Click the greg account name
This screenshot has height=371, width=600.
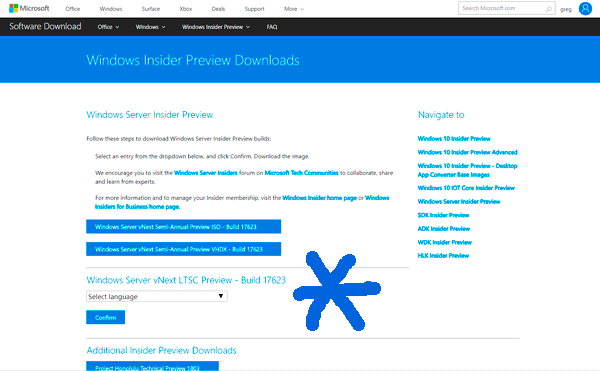pyautogui.click(x=566, y=9)
